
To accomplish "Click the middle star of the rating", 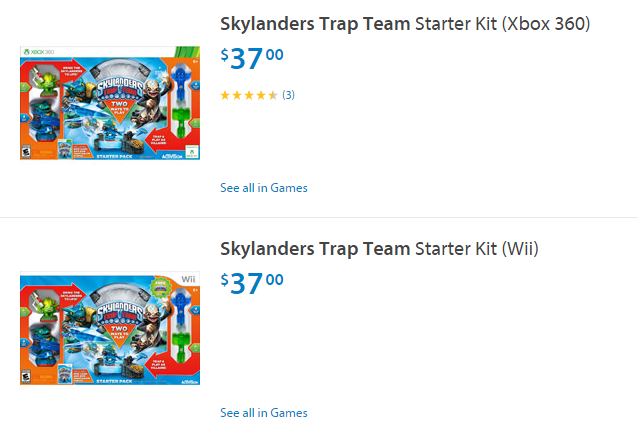I will (249, 95).
